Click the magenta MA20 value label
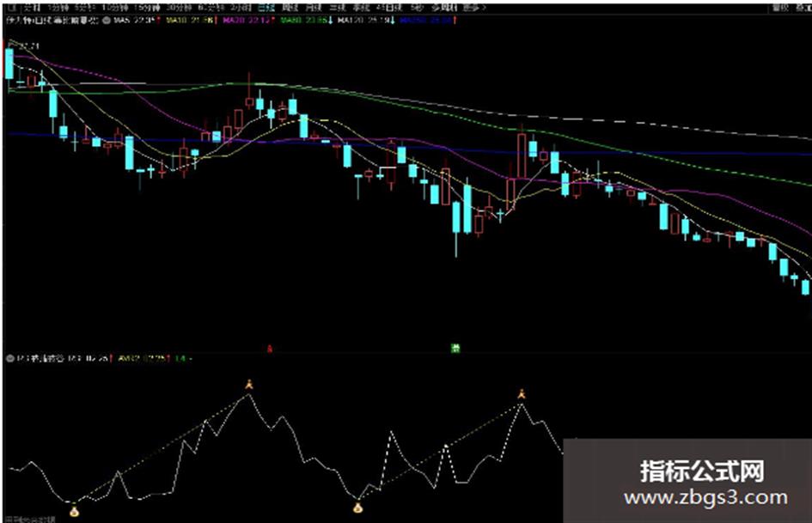The width and height of the screenshot is (812, 523). click(x=248, y=21)
